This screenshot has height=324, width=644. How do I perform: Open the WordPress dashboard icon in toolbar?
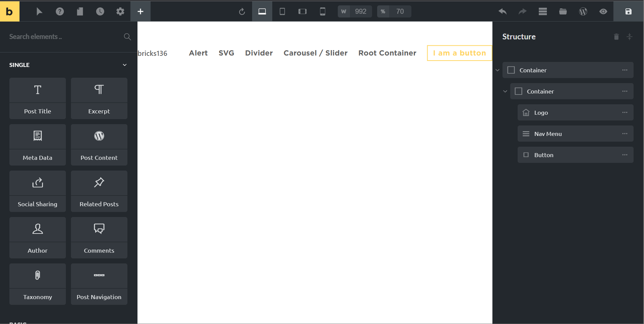[583, 11]
